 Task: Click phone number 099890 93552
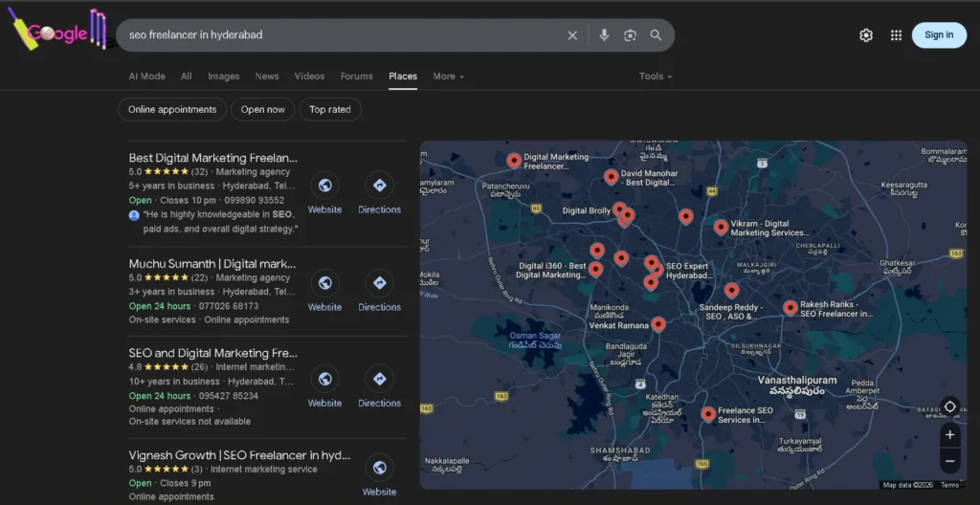[255, 201]
